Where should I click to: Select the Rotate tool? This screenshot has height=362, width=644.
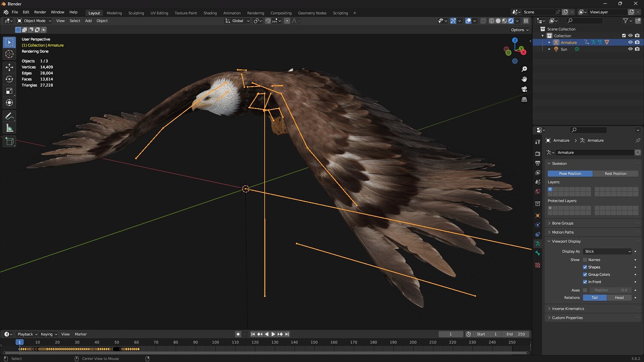[x=9, y=79]
